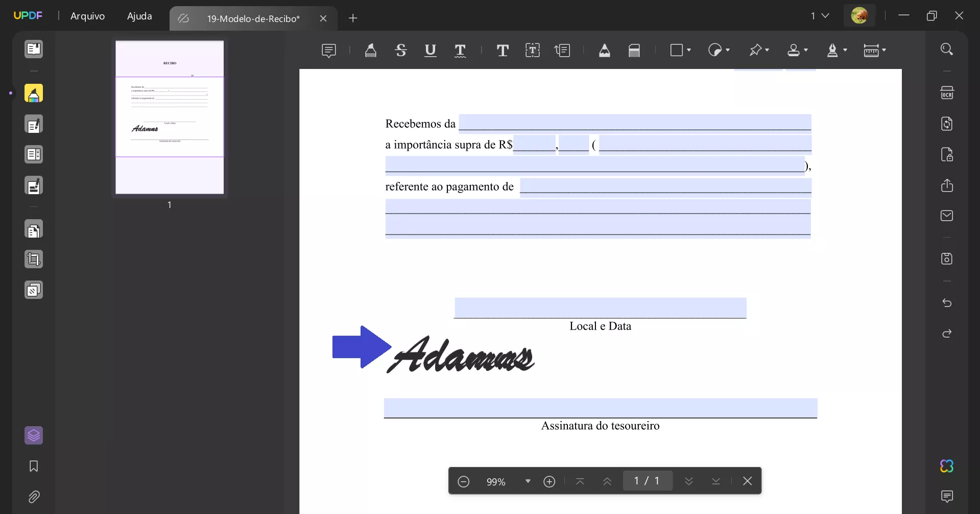Redo the last action
The image size is (980, 514).
click(947, 334)
